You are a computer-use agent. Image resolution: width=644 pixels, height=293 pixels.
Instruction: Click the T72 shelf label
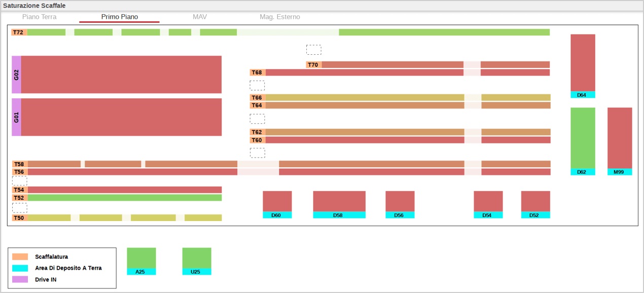(19, 32)
